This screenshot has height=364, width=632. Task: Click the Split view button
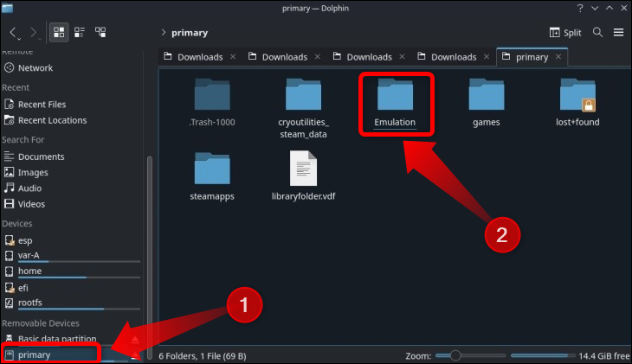coord(566,33)
